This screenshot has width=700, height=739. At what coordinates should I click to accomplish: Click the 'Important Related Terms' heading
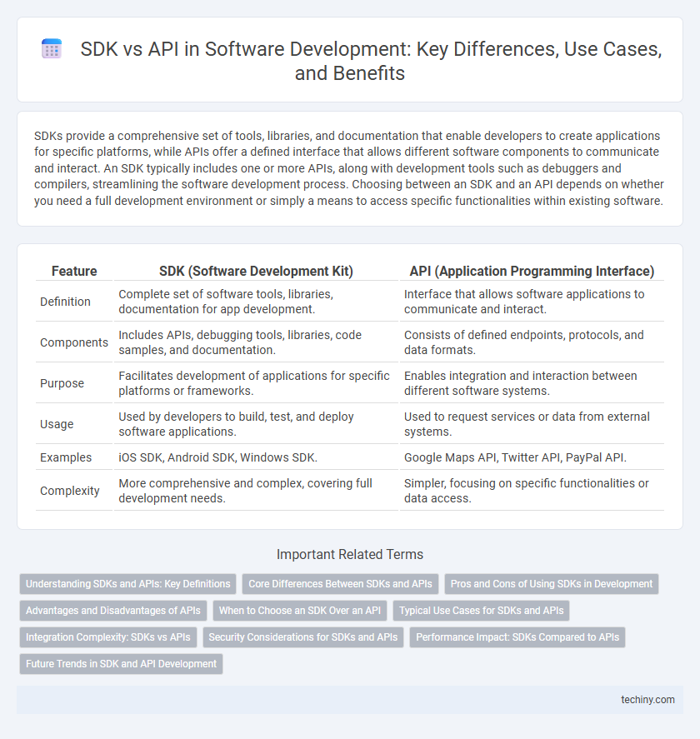pos(350,554)
